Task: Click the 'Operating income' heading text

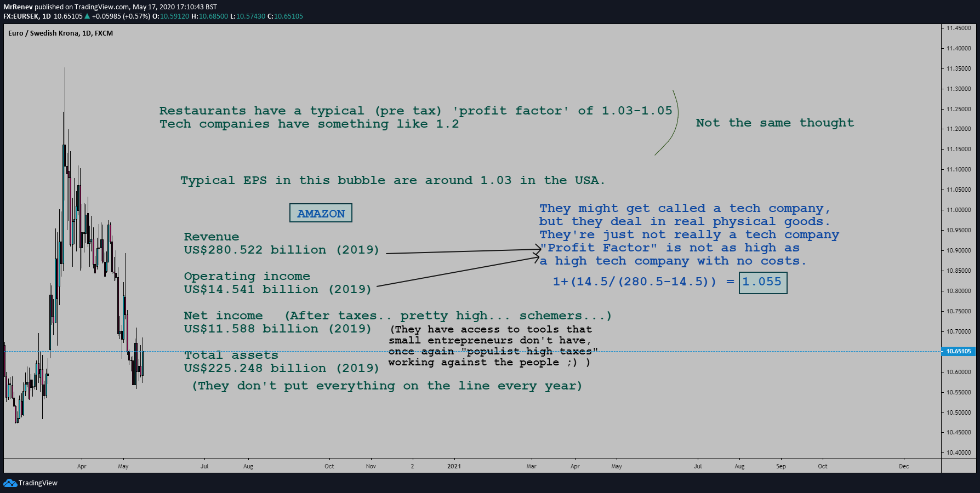Action: coord(247,277)
